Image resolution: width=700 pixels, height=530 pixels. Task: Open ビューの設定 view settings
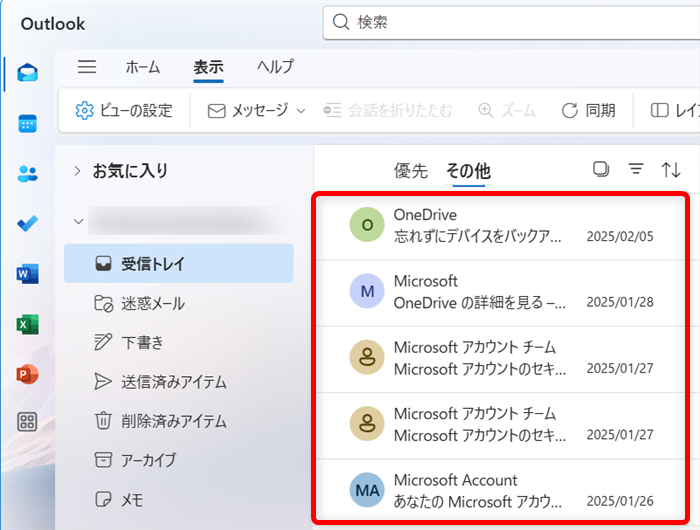pyautogui.click(x=124, y=110)
